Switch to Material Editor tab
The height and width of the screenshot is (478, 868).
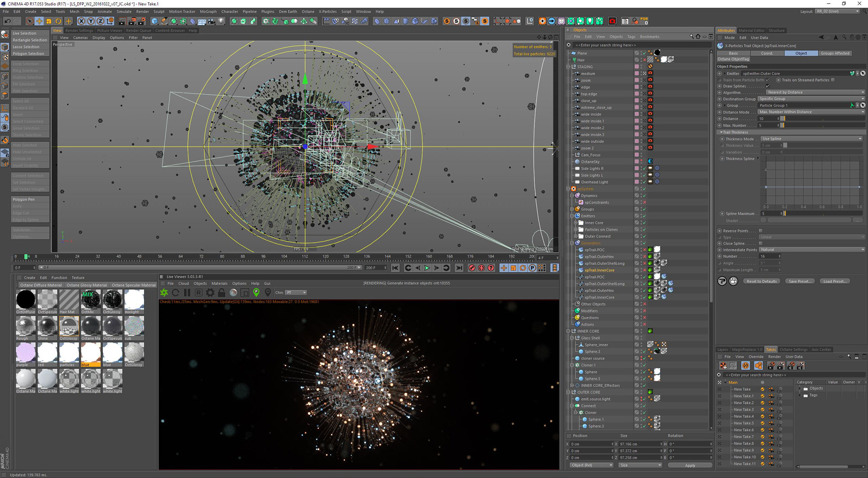(751, 30)
